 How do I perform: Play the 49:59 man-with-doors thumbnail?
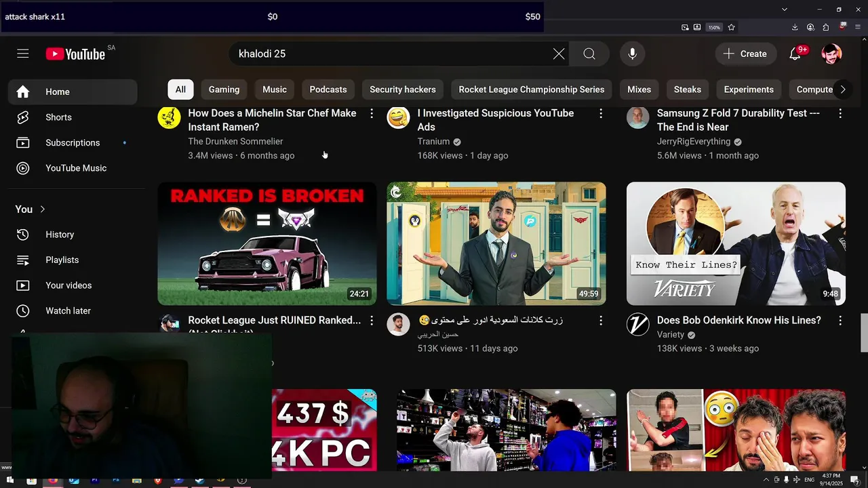pos(496,243)
